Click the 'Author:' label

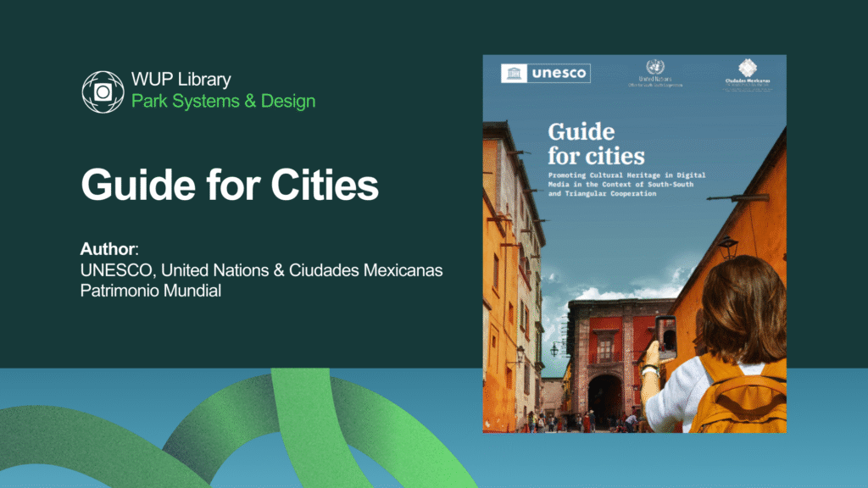pos(109,249)
